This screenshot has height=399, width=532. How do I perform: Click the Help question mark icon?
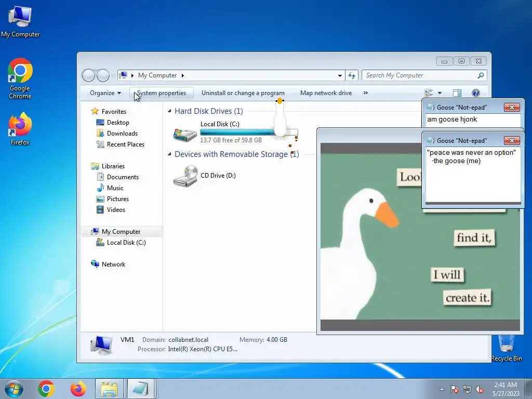[x=476, y=93]
